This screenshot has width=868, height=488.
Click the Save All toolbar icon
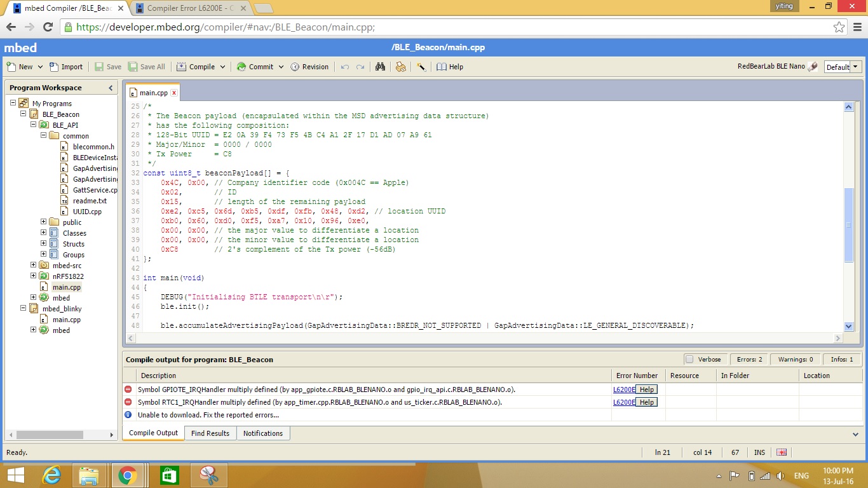(x=133, y=67)
